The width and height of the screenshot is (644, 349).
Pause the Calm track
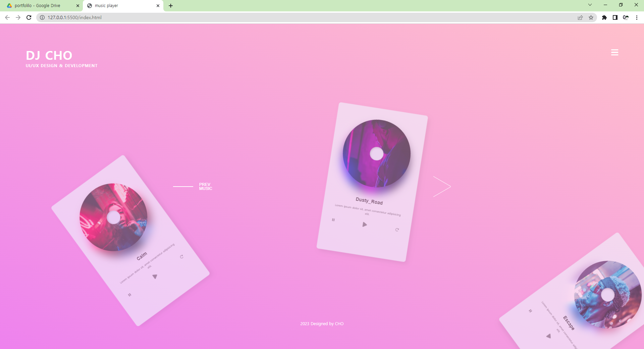tap(129, 295)
